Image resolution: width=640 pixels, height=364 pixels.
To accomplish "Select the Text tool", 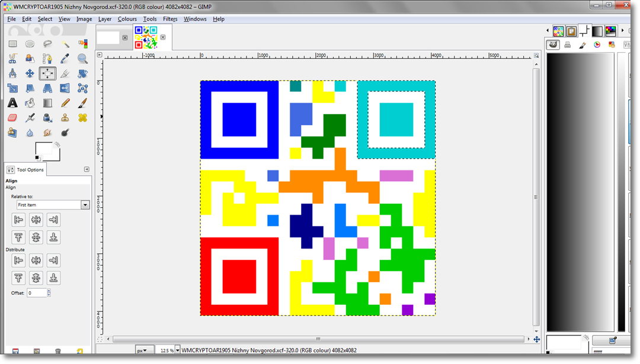I will pos(12,103).
